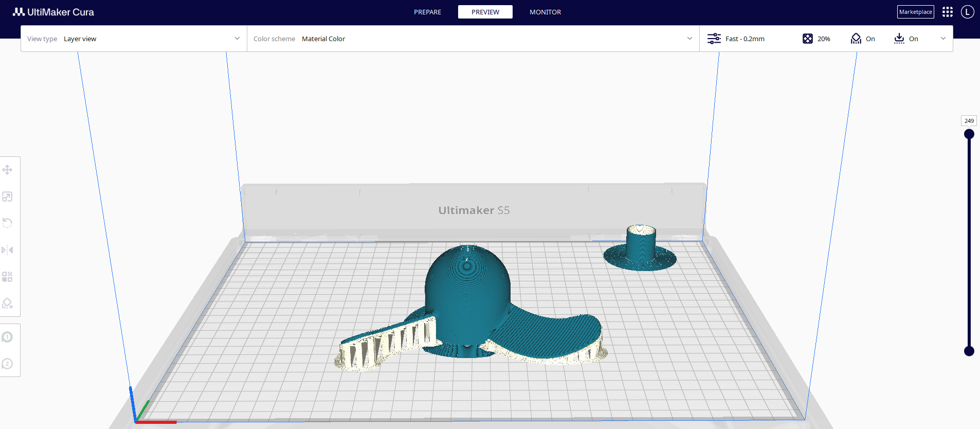Click the support status icon
This screenshot has width=980, height=429.
[856, 39]
